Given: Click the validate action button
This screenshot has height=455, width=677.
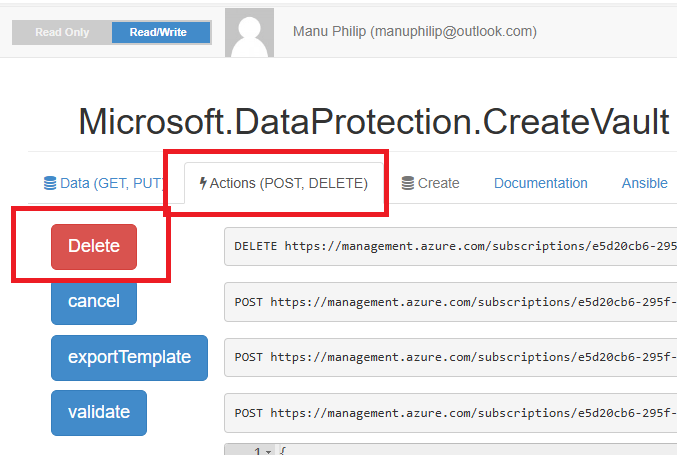Looking at the screenshot, I should click(x=99, y=413).
